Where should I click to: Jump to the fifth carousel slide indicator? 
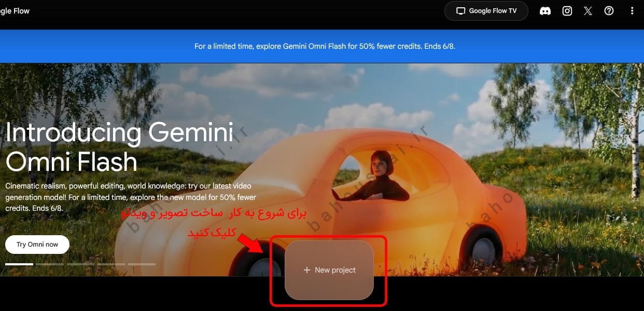click(x=142, y=264)
